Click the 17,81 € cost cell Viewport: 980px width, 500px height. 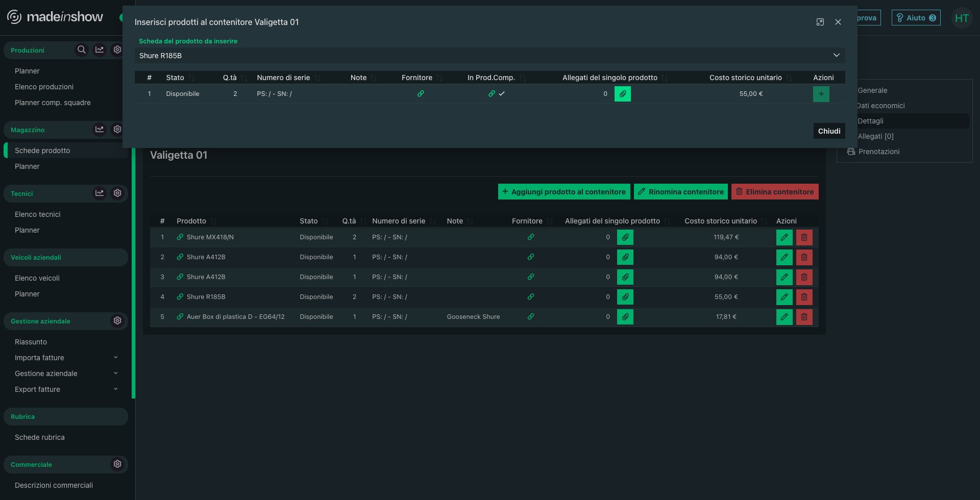(x=726, y=317)
